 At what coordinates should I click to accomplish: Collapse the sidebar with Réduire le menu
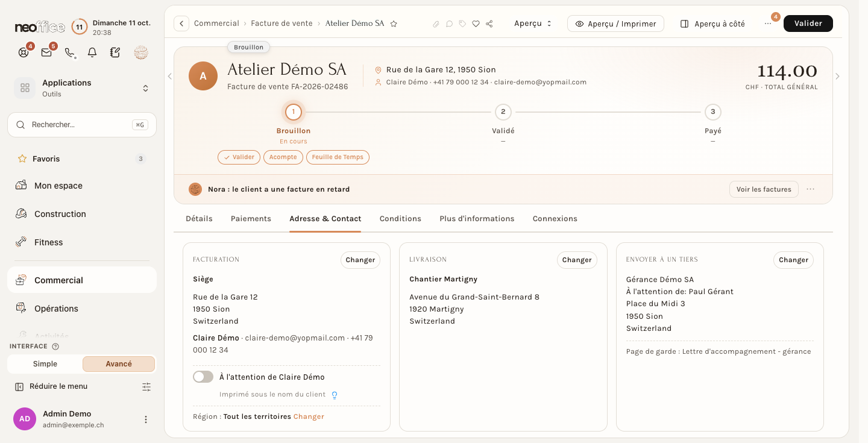[51, 386]
